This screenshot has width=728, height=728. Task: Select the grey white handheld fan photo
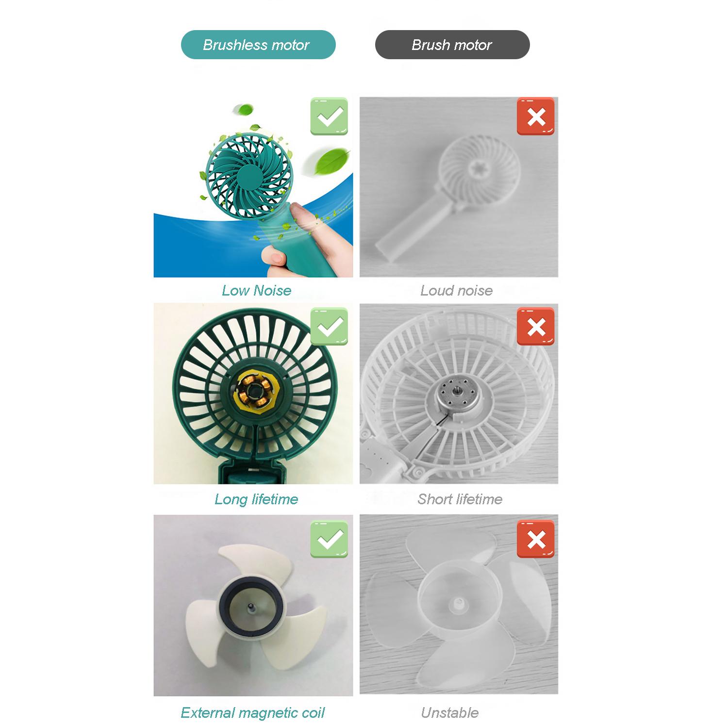point(459,187)
